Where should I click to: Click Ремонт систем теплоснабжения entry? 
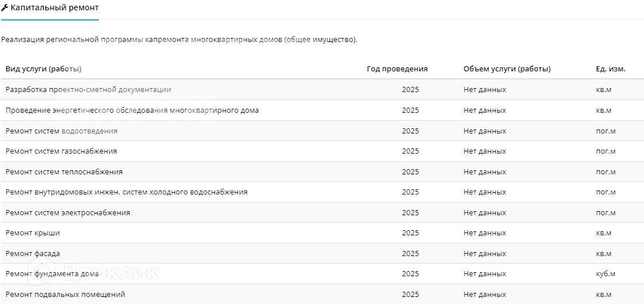pyautogui.click(x=64, y=172)
